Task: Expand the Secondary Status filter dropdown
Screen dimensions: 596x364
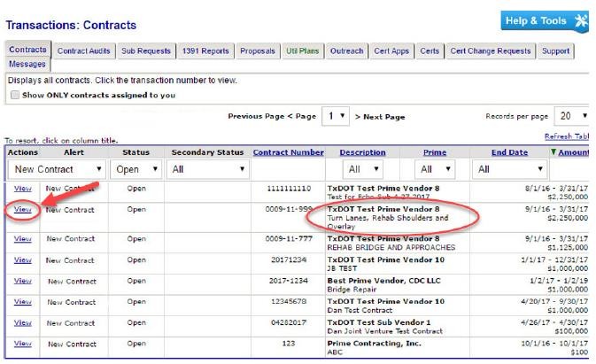Action: (207, 168)
